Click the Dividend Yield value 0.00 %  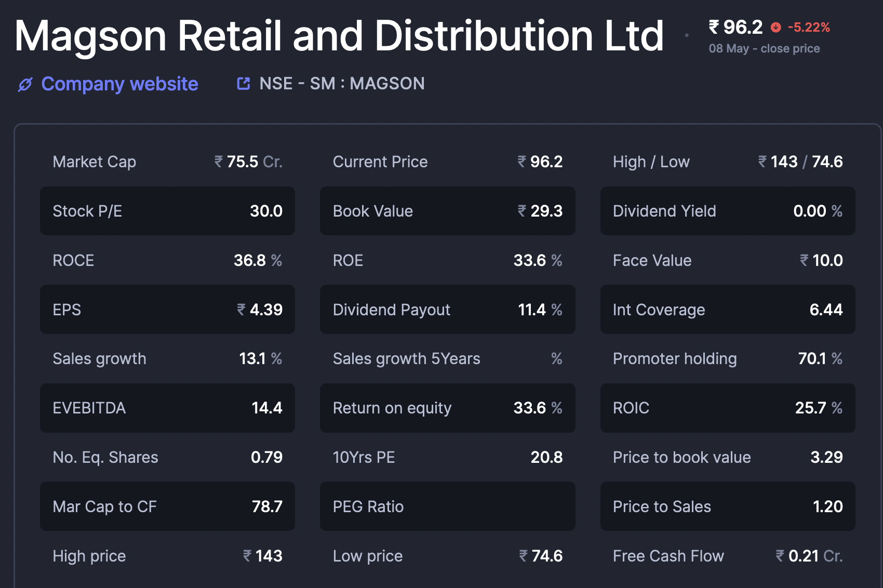tap(818, 211)
